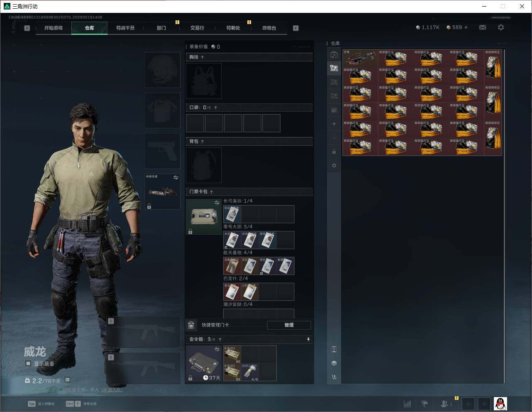Click the first empty teammate plus slot

(x=468, y=404)
